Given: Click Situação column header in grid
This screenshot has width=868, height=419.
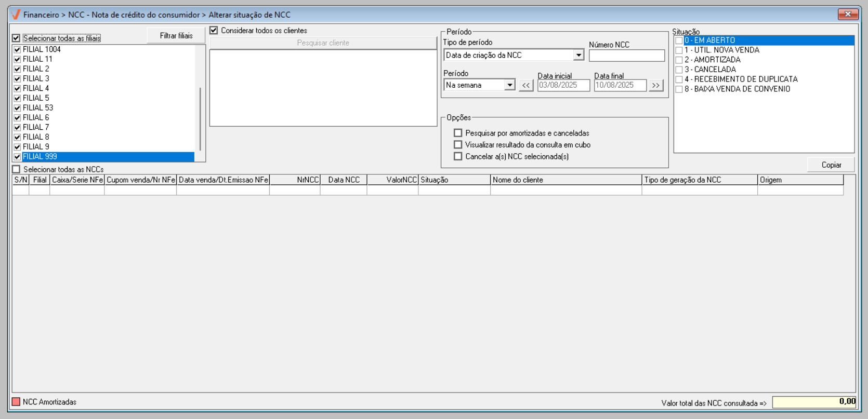Looking at the screenshot, I should [x=455, y=180].
